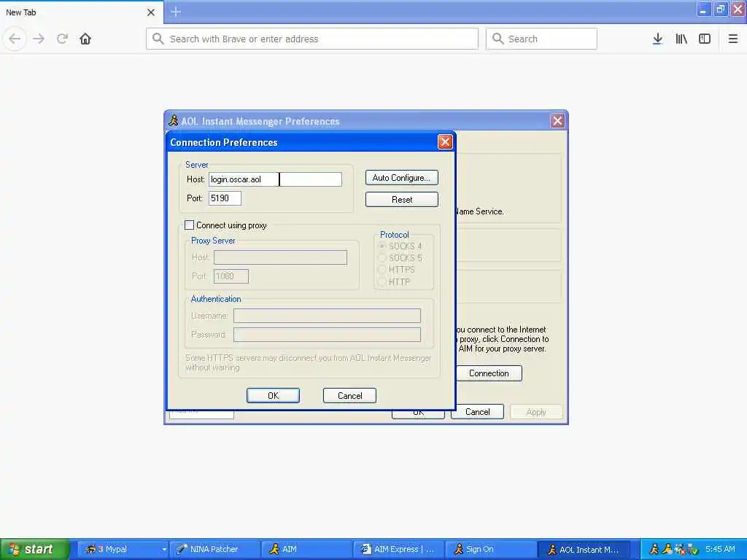This screenshot has width=747, height=560.
Task: Switch to NINA Patcher in taskbar
Action: 215,549
